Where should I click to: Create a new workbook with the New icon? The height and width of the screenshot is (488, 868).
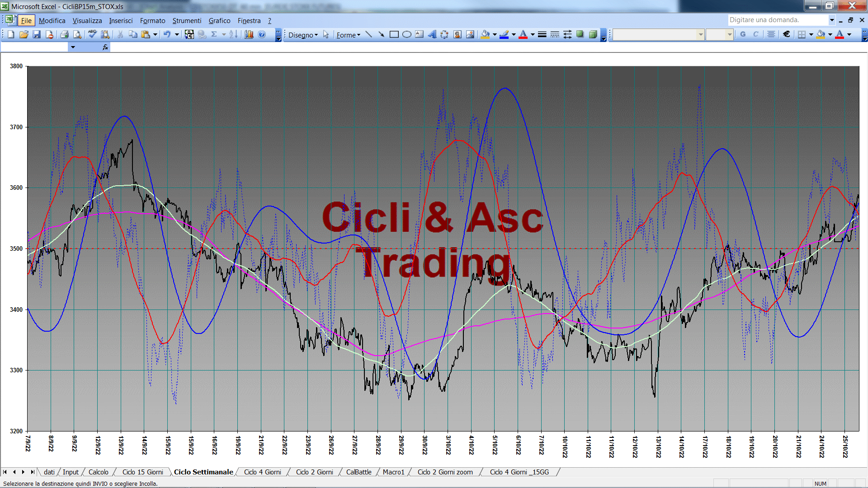pyautogui.click(x=11, y=34)
